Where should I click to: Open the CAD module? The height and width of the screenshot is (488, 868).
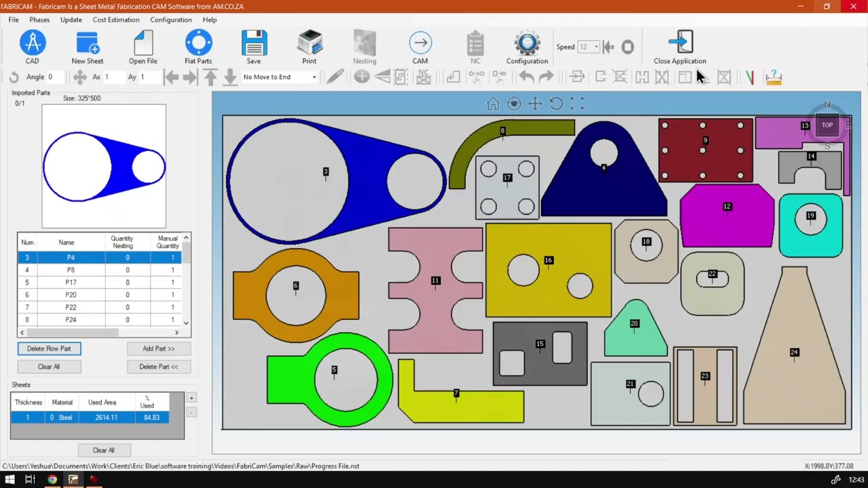coord(32,44)
